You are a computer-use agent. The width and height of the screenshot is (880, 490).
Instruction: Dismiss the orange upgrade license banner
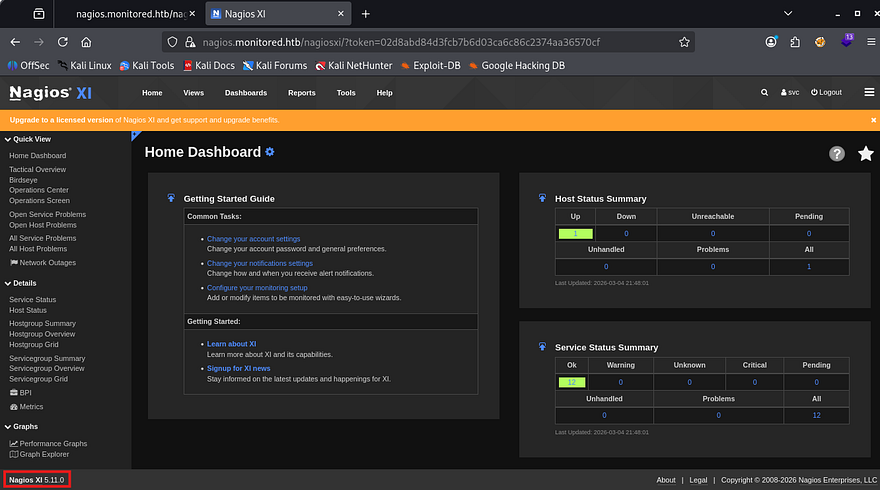873,120
